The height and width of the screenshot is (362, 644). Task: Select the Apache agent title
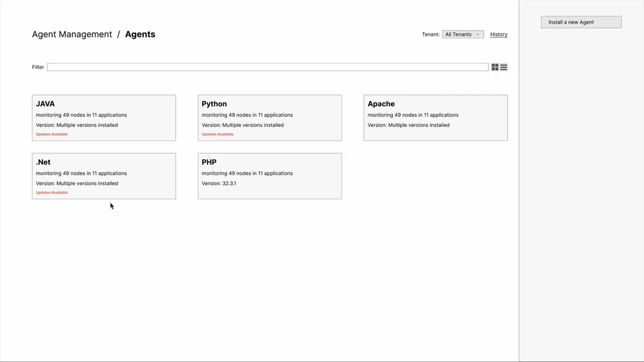pos(381,104)
